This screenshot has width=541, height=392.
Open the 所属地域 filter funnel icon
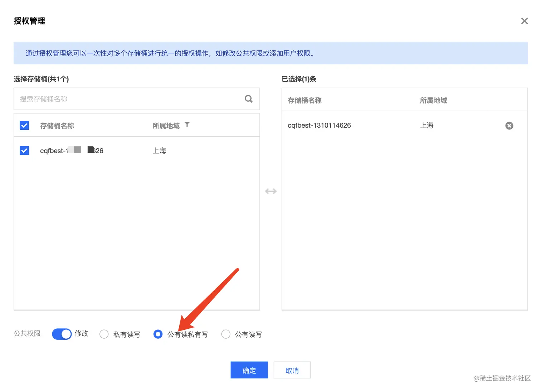(x=187, y=124)
